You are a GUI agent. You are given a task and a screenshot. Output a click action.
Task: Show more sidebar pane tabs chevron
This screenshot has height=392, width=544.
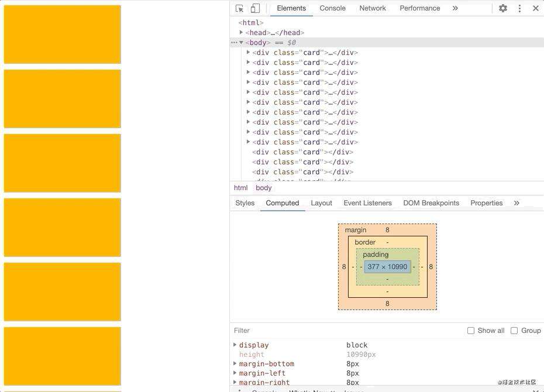[517, 203]
